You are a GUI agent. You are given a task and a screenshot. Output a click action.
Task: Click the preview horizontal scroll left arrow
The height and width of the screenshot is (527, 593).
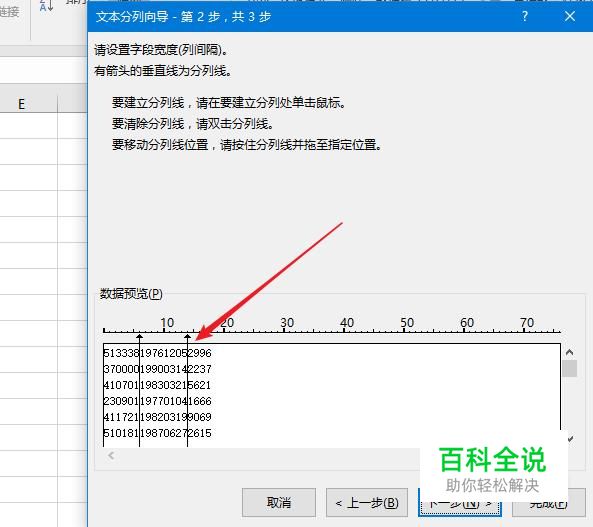coord(111,455)
